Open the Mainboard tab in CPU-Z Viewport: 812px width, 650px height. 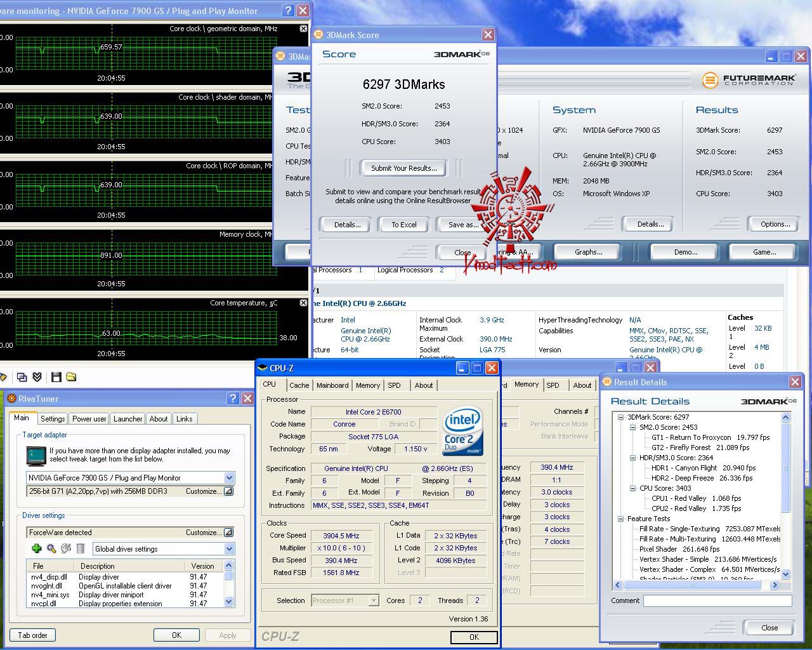pos(332,385)
